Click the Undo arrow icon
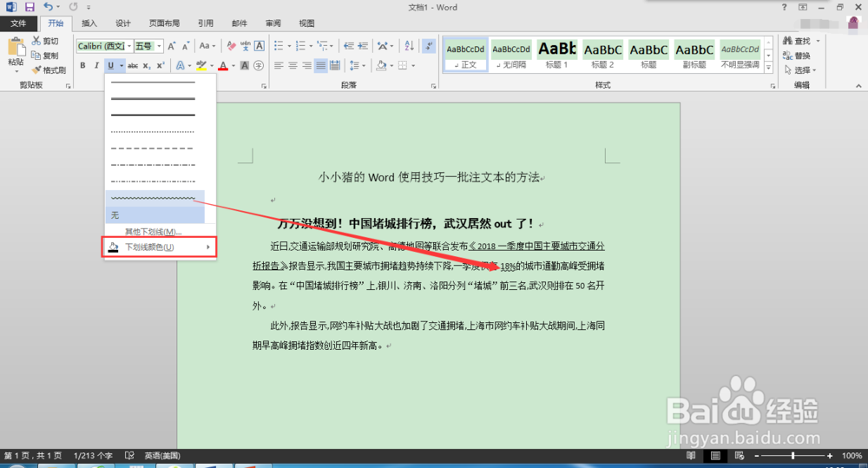This screenshot has width=868, height=468. 48,7
